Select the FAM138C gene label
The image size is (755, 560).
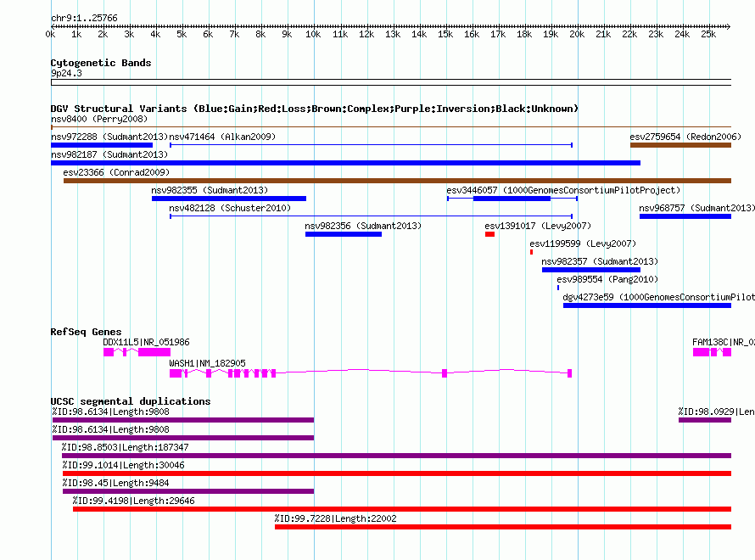(x=724, y=342)
